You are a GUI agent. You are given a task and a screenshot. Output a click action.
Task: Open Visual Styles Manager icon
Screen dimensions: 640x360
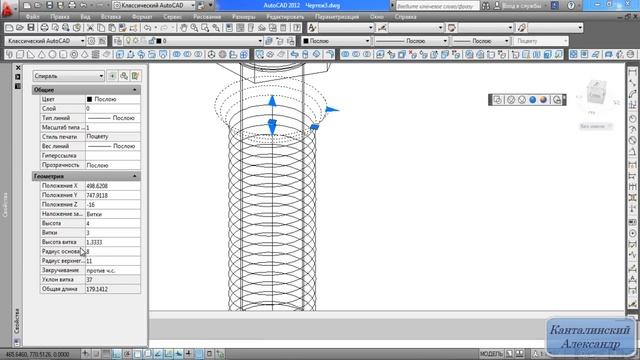pyautogui.click(x=557, y=100)
